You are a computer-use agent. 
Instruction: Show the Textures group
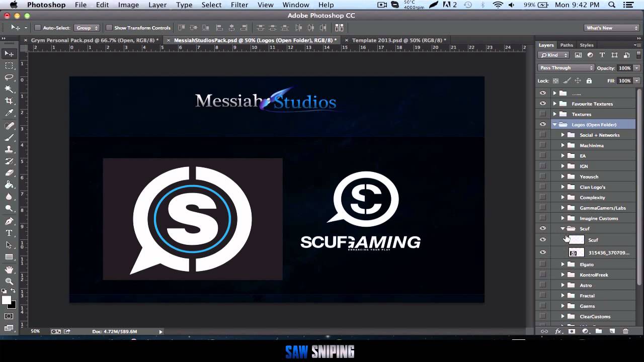coord(543,114)
